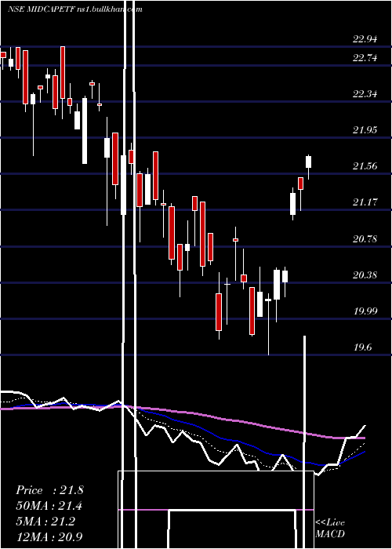Click the 12MA : 20.9 readout
This screenshot has width=392, height=549.
(49, 537)
